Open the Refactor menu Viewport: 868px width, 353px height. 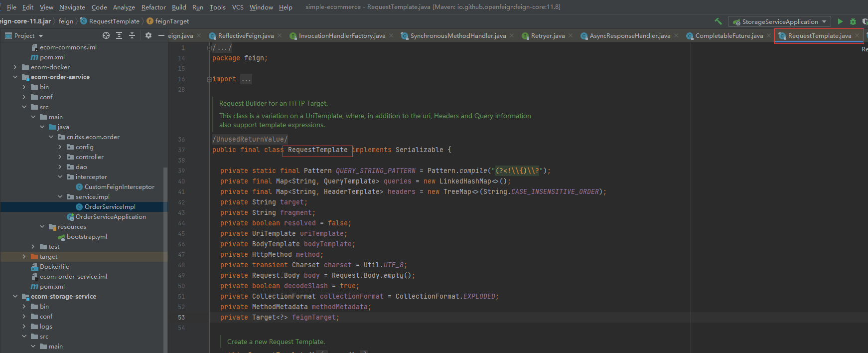153,7
